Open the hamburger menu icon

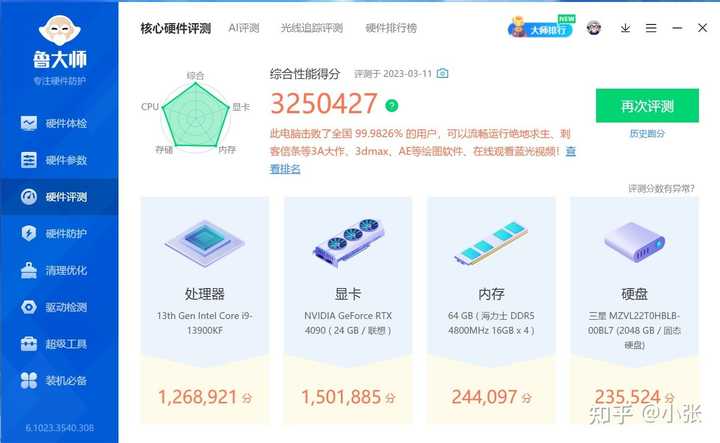pyautogui.click(x=651, y=28)
